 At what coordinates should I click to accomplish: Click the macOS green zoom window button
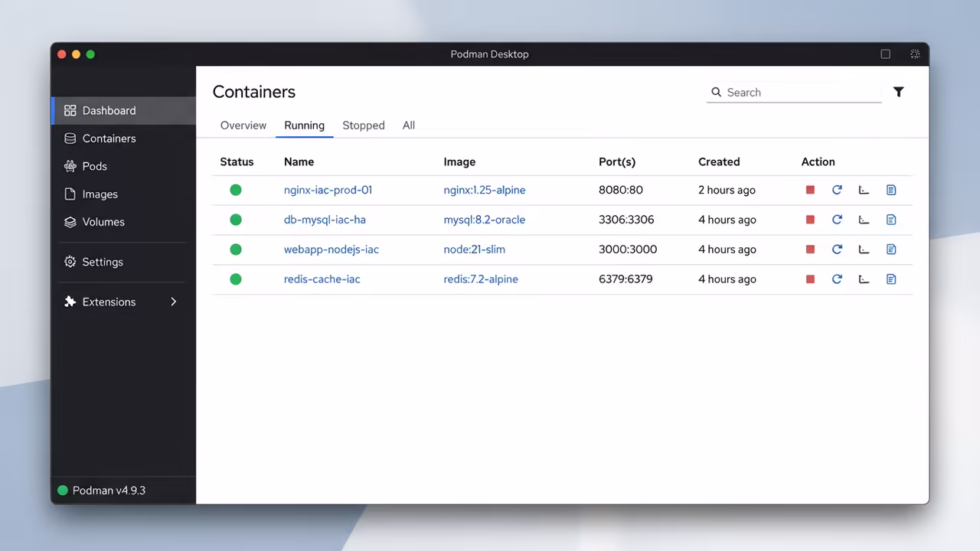[90, 54]
